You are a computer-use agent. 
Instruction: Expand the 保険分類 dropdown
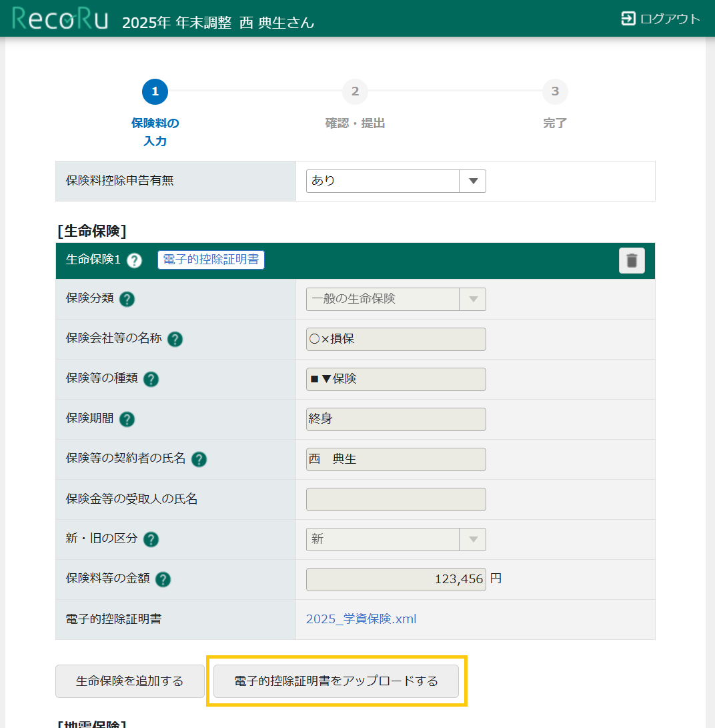point(396,299)
